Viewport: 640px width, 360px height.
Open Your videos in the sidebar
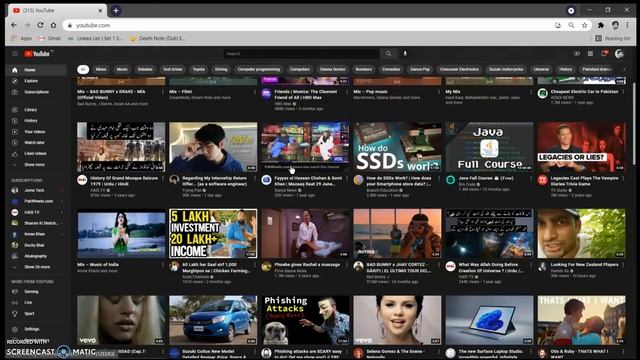(36, 131)
